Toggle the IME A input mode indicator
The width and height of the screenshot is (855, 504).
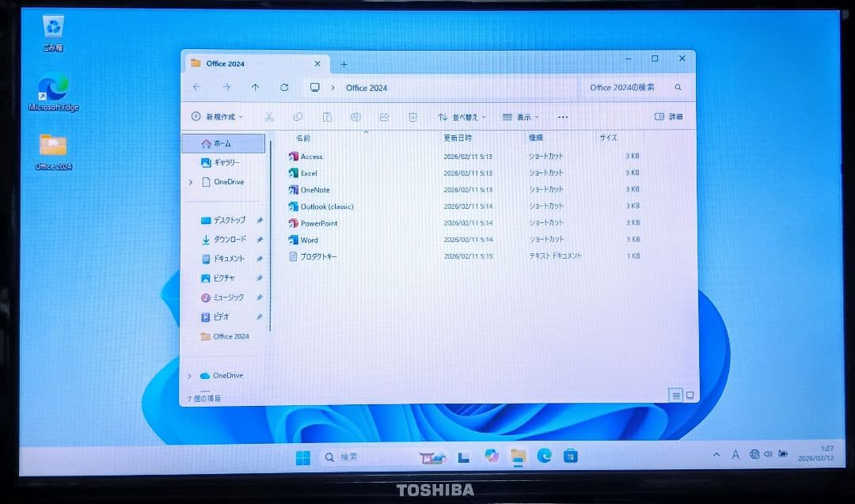point(735,454)
